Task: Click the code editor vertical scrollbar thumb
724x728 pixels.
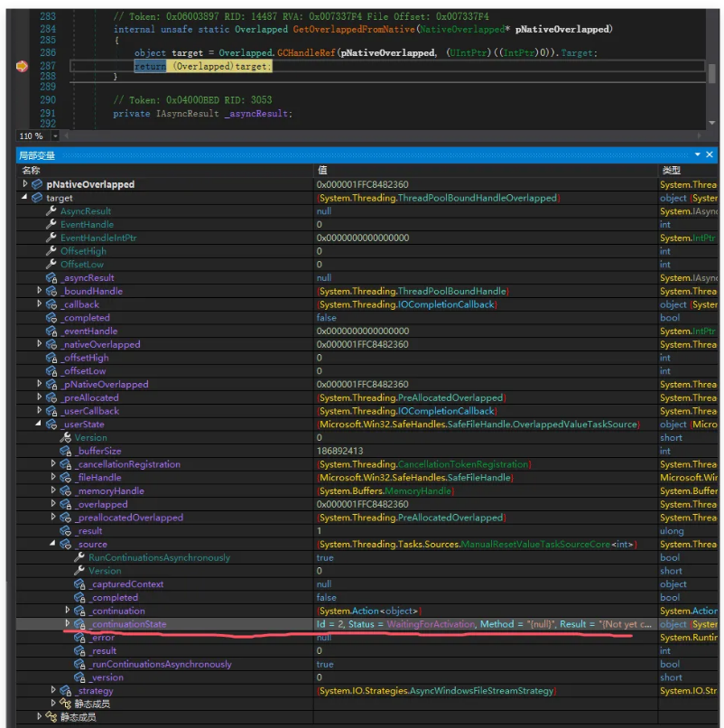Action: (x=711, y=73)
